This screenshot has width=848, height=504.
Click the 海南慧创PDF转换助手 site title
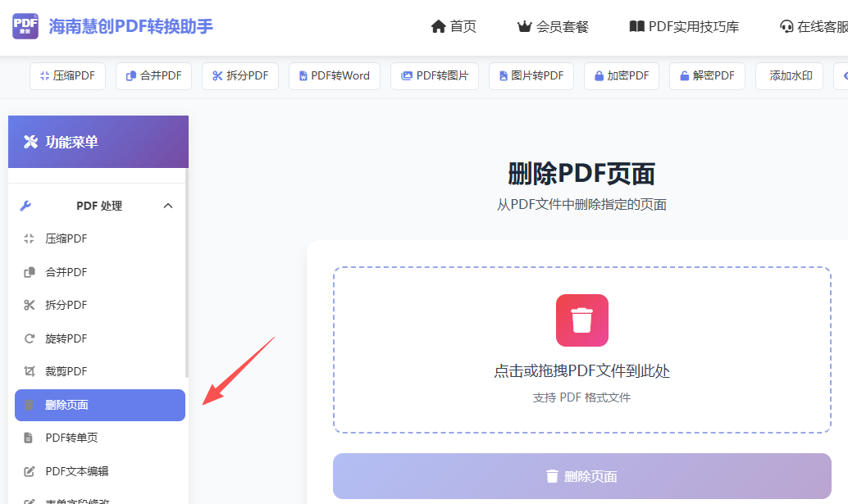(131, 26)
